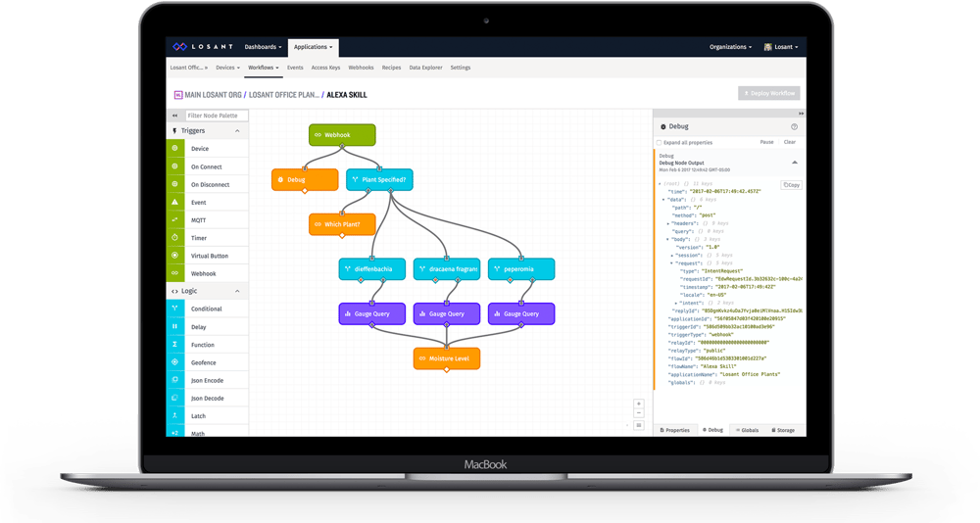
Task: Open the Applications dropdown
Action: pyautogui.click(x=314, y=47)
